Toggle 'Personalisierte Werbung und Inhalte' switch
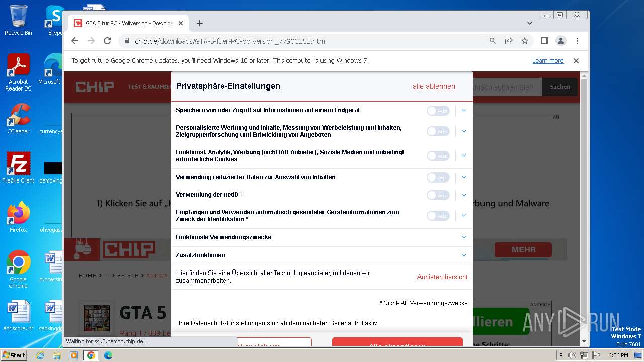Screen dimensions: 644x362 pos(438,131)
